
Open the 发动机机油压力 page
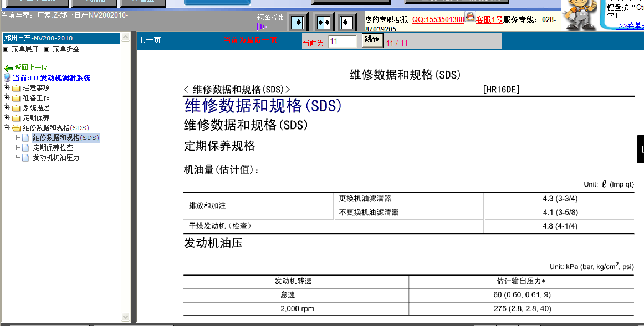click(57, 157)
